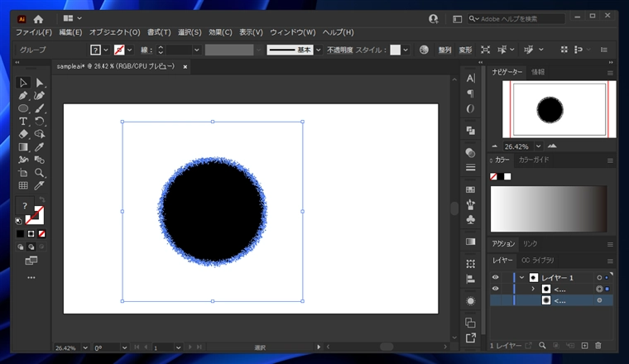Open the 効果(C) menu
The image size is (629, 364).
[220, 32]
